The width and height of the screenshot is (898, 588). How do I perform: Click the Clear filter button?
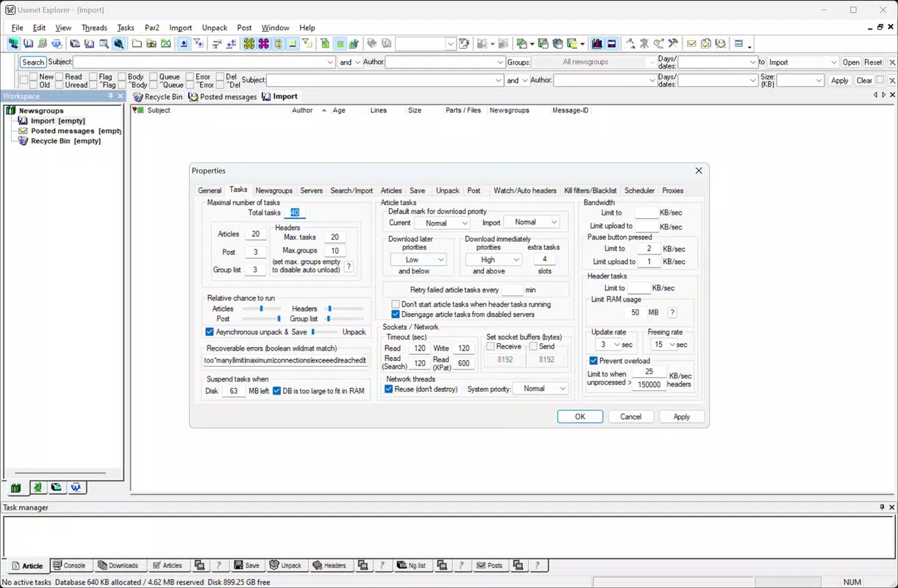click(864, 81)
